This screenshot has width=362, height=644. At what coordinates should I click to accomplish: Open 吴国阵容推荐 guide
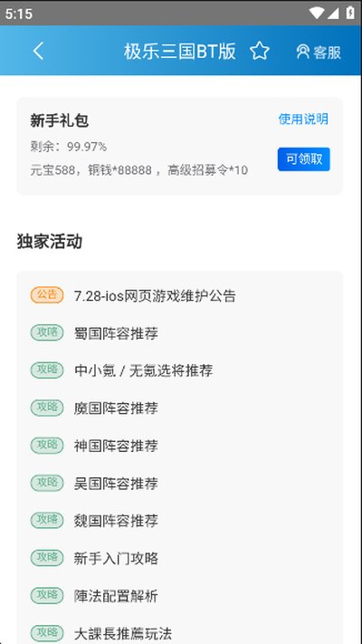(116, 484)
